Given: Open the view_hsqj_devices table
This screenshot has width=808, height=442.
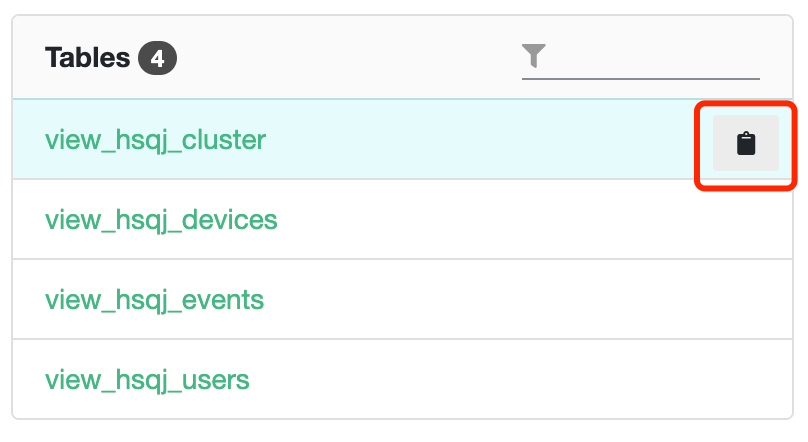Looking at the screenshot, I should click(x=161, y=219).
